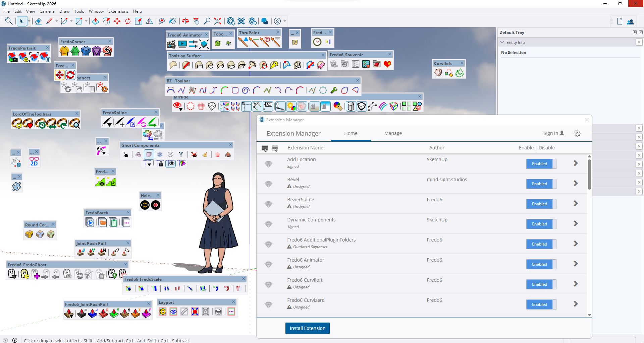Open the Extensions menu

(x=118, y=11)
